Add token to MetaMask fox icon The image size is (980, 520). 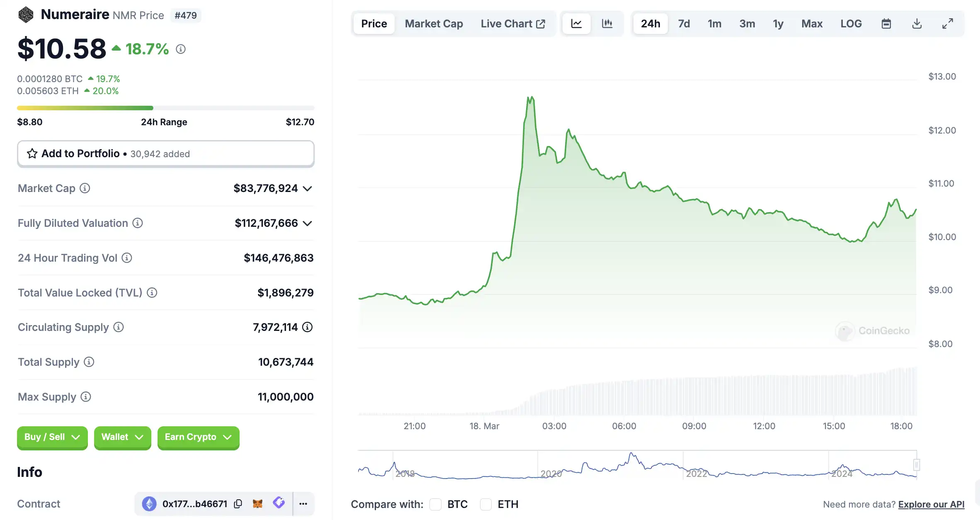pos(257,504)
